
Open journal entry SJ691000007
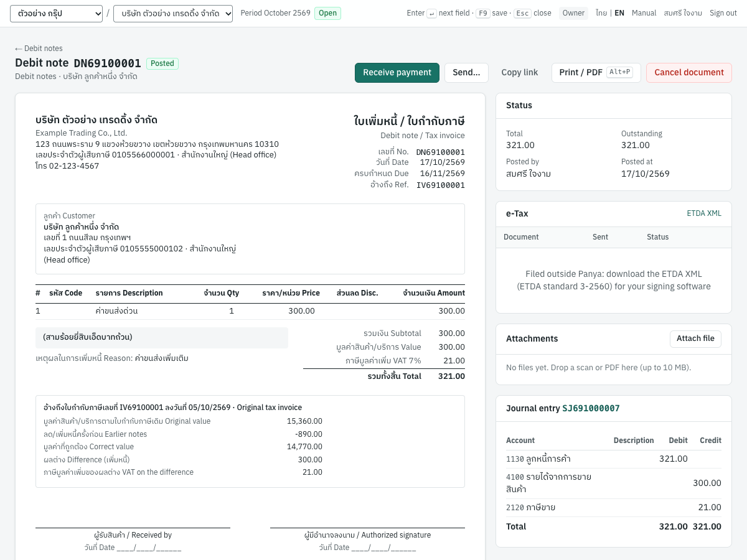(x=591, y=408)
